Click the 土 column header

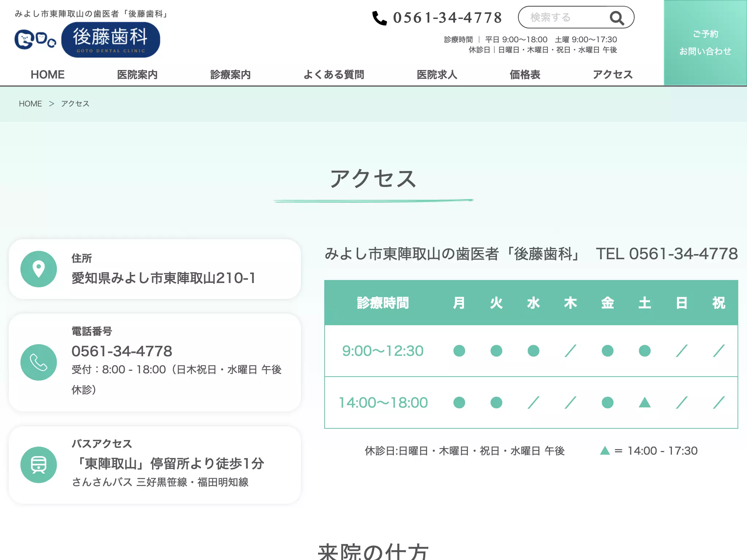pyautogui.click(x=645, y=303)
